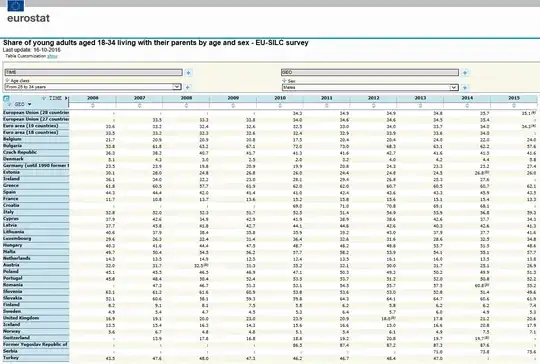
Task: Select the Sweden row label
Action: [x=12, y=311]
